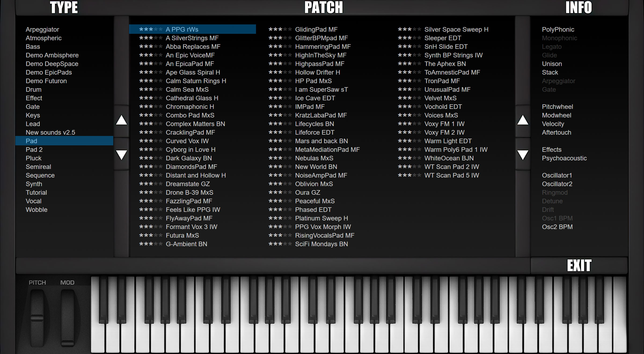This screenshot has width=644, height=354.
Task: Click star rating of GlidingPad MF
Action: pos(280,29)
